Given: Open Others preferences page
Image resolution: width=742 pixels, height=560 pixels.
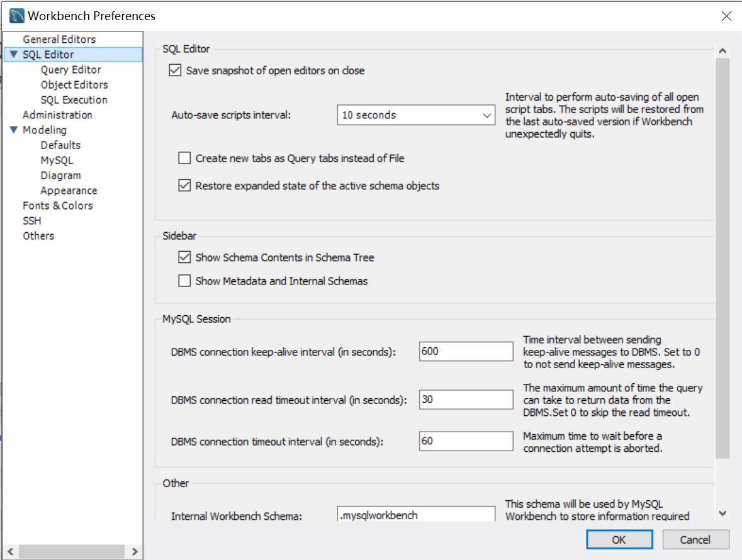Looking at the screenshot, I should [38, 236].
